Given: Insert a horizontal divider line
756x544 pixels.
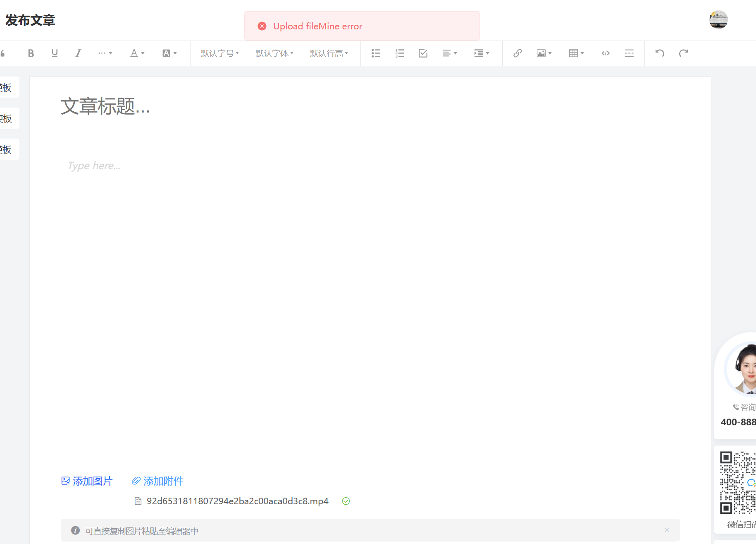Looking at the screenshot, I should point(629,53).
